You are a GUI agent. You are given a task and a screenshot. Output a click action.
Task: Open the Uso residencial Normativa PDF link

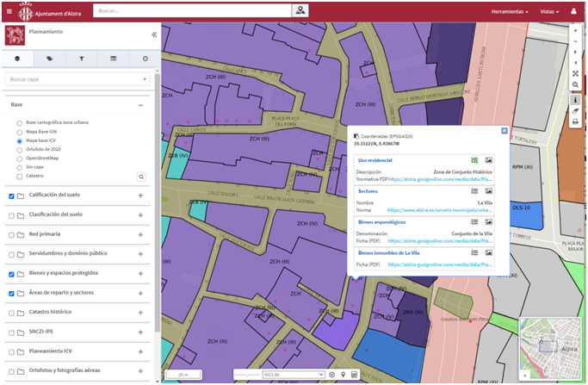click(439, 179)
